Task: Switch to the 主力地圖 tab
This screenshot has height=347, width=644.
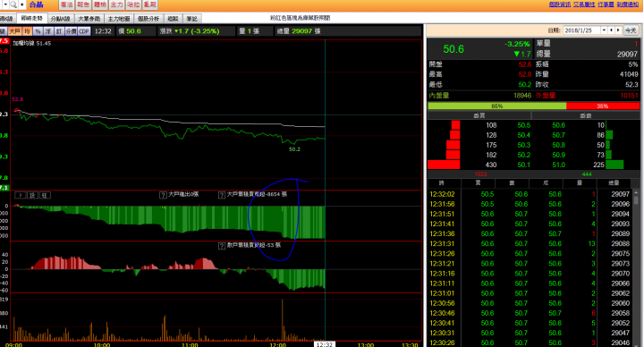Action: (119, 19)
